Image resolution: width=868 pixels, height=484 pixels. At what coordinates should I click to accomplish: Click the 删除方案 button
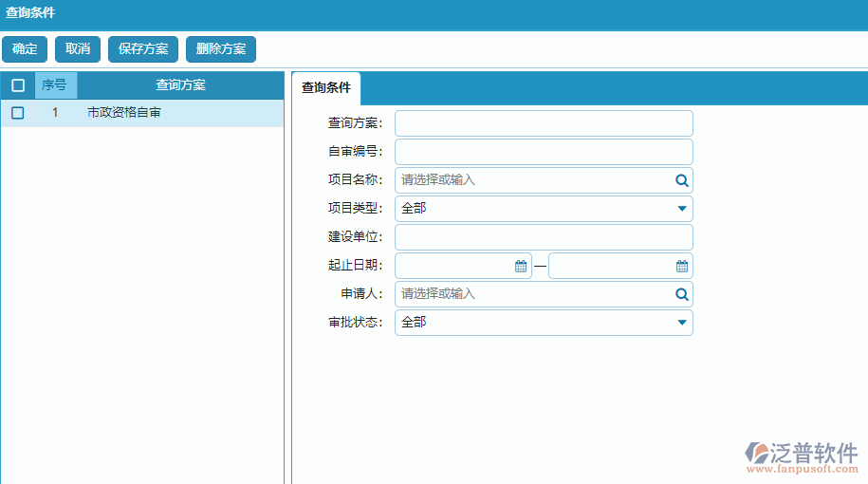[221, 49]
